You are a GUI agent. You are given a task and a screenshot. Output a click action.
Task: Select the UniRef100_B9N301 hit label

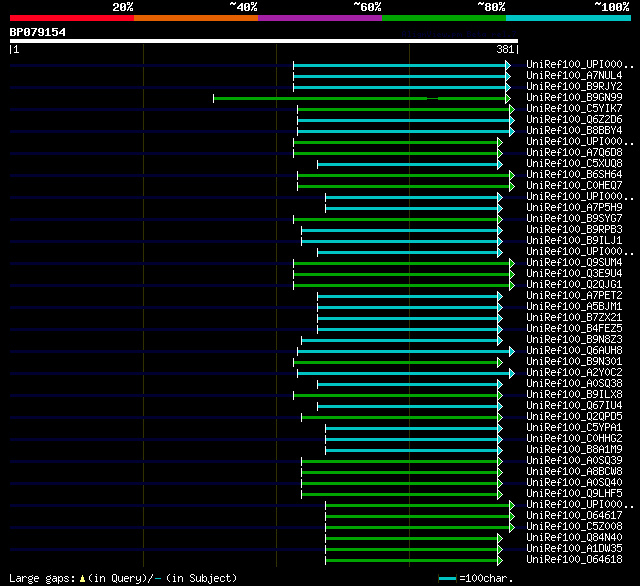[x=574, y=362]
